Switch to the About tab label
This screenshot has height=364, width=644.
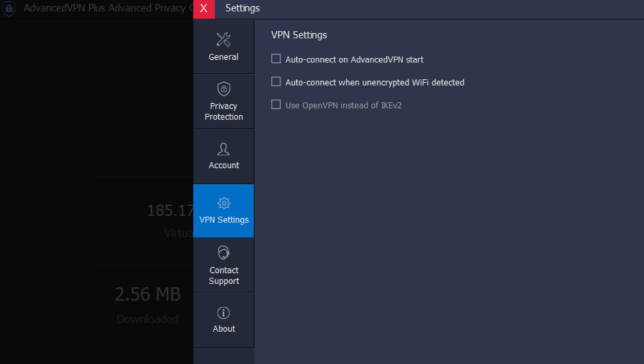(224, 329)
